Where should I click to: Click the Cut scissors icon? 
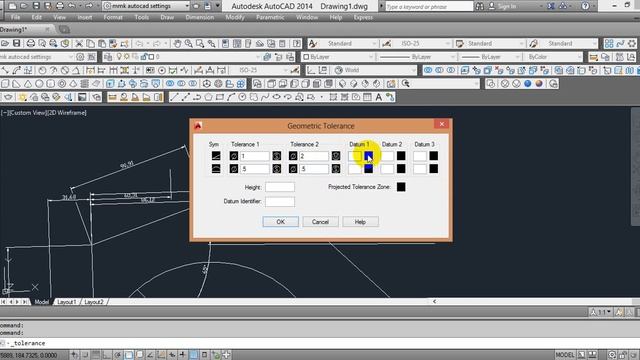pyautogui.click(x=79, y=43)
